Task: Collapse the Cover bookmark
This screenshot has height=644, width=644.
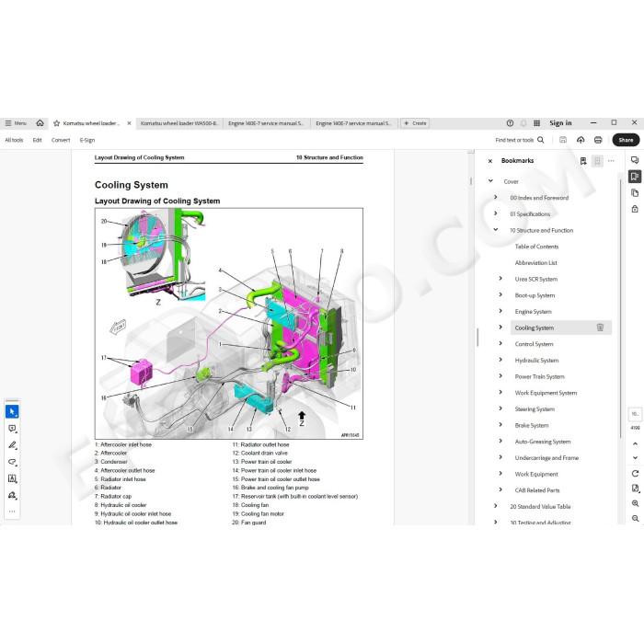Action: (x=490, y=180)
